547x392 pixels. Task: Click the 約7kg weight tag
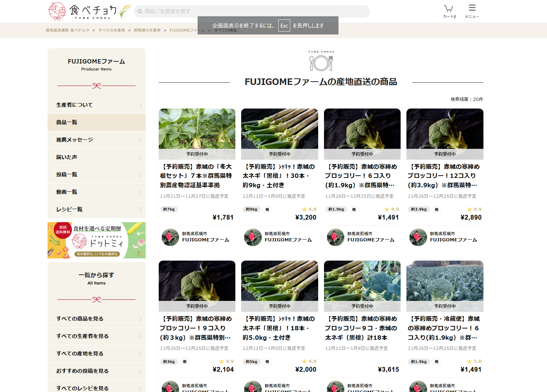[x=169, y=209]
